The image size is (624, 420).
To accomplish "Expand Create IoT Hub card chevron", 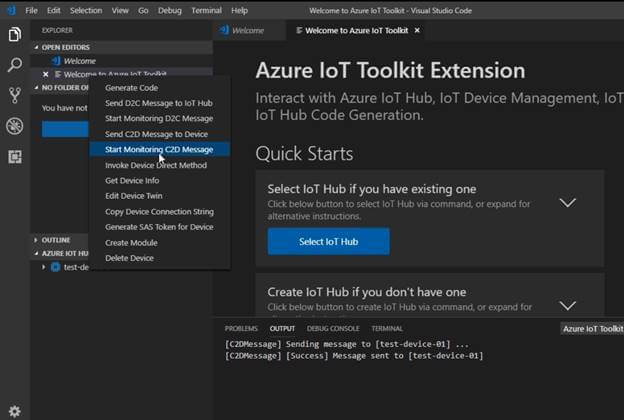I will tap(567, 305).
